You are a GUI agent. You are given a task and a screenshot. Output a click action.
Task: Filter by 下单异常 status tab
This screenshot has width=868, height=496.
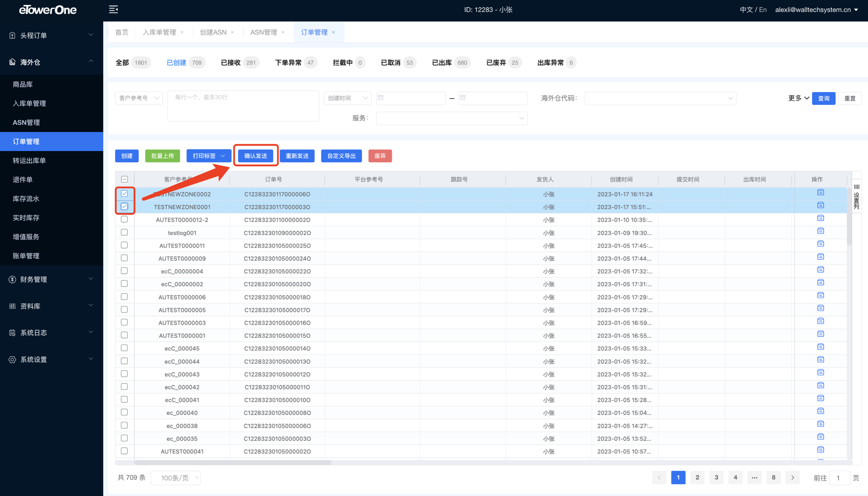[x=296, y=62]
